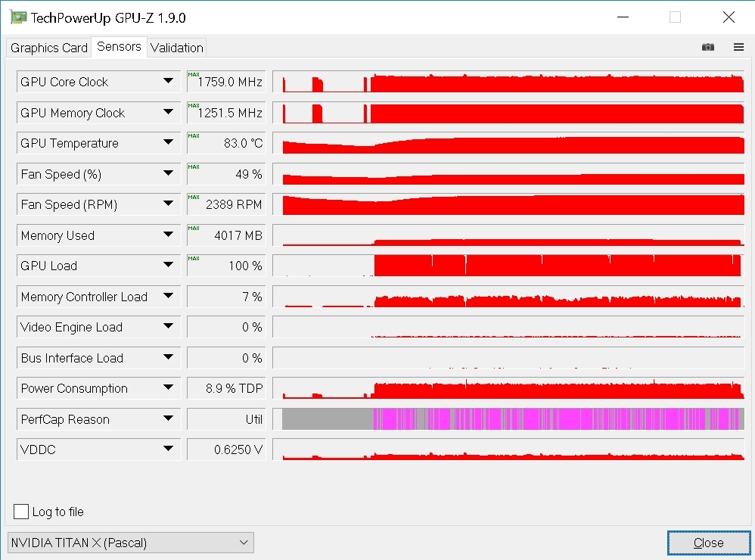Click the 49 % fan speed value
Screen dimensions: 755x560
point(226,174)
